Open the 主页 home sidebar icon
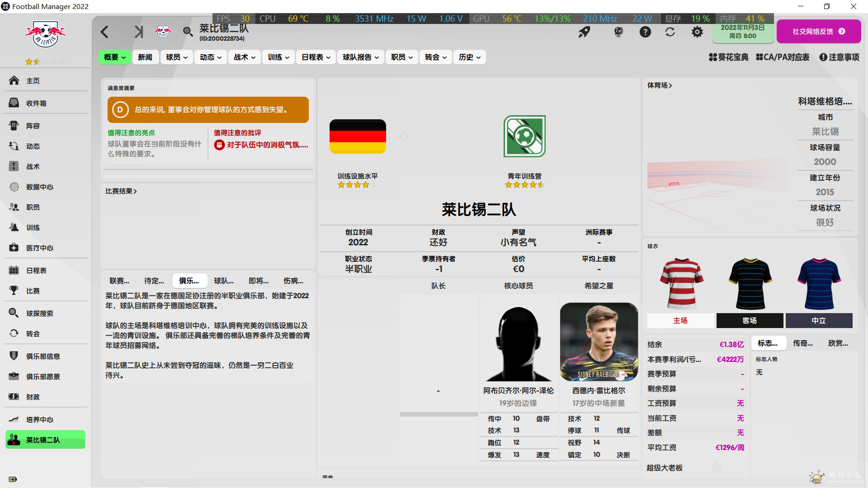The width and height of the screenshot is (868, 488). (14, 80)
